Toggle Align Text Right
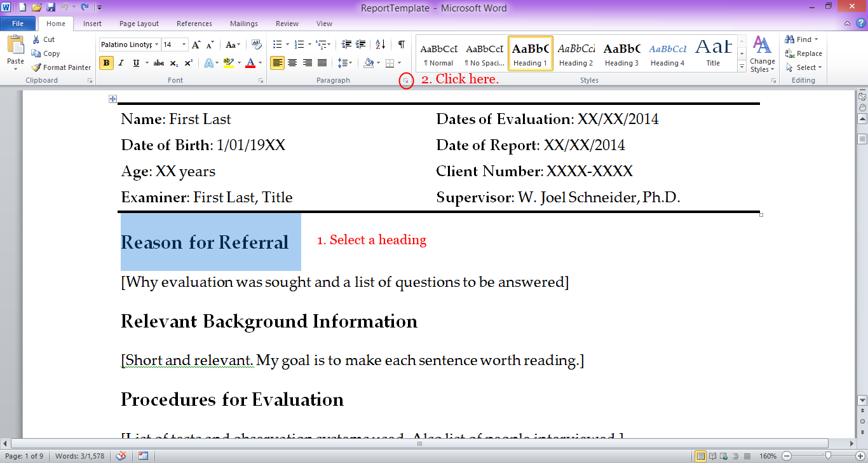 tap(308, 63)
